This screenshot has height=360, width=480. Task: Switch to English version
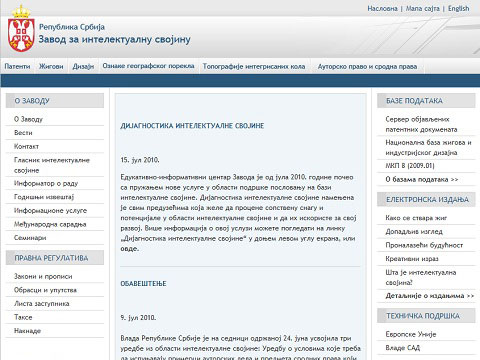(x=458, y=8)
